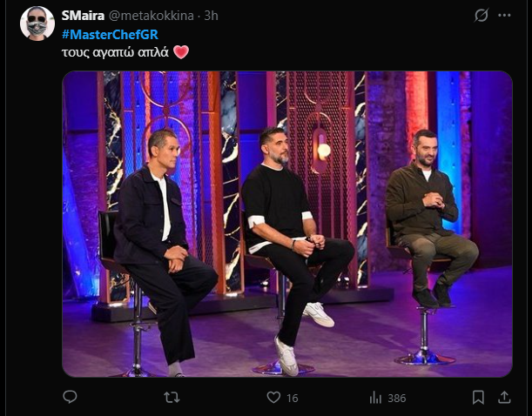The height and width of the screenshot is (416, 532).
Task: Open the Grok explain-post icon
Action: click(481, 16)
